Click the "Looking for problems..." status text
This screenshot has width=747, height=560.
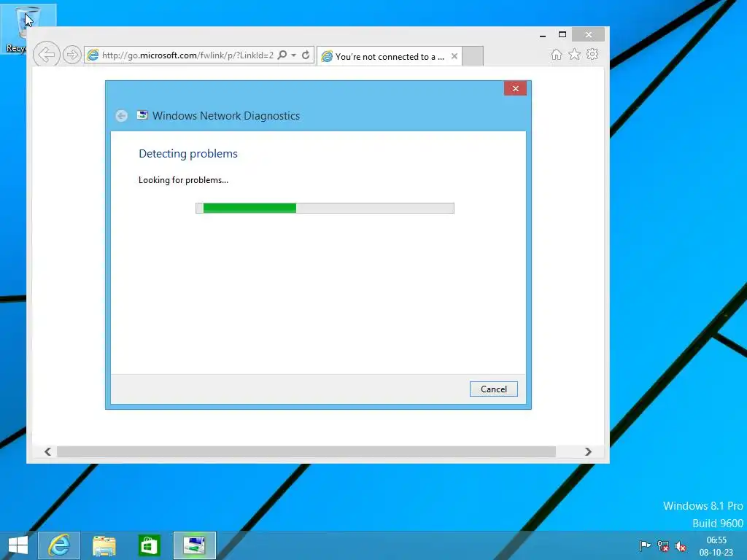tap(183, 180)
